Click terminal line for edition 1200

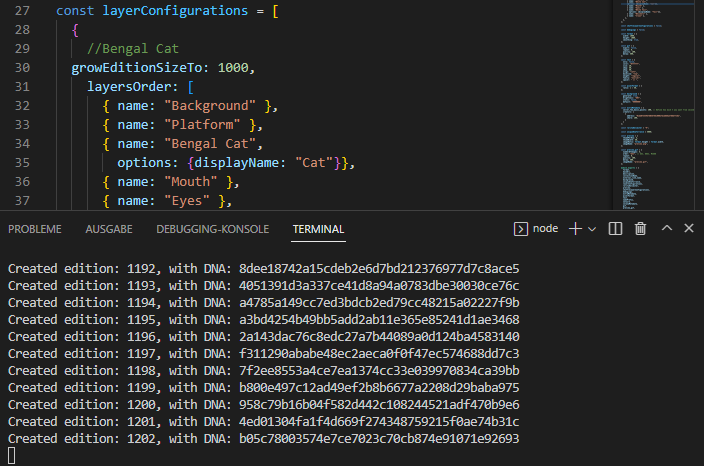point(264,404)
